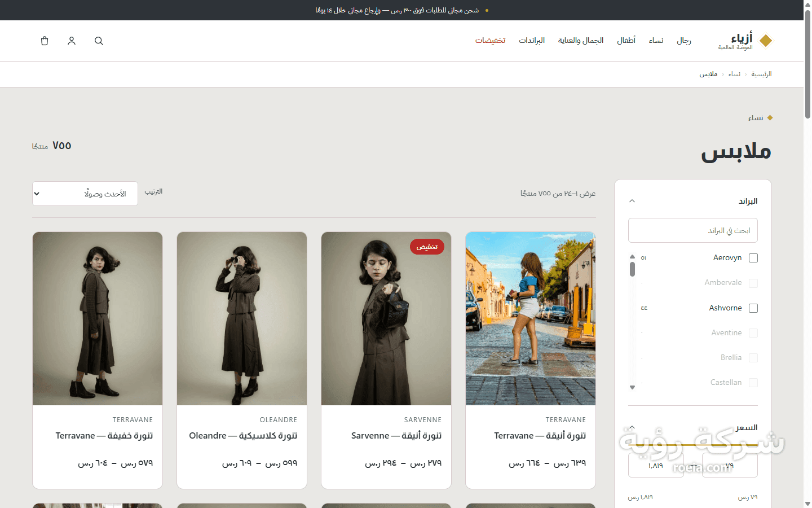
Task: Open the رجال menu item
Action: point(684,41)
